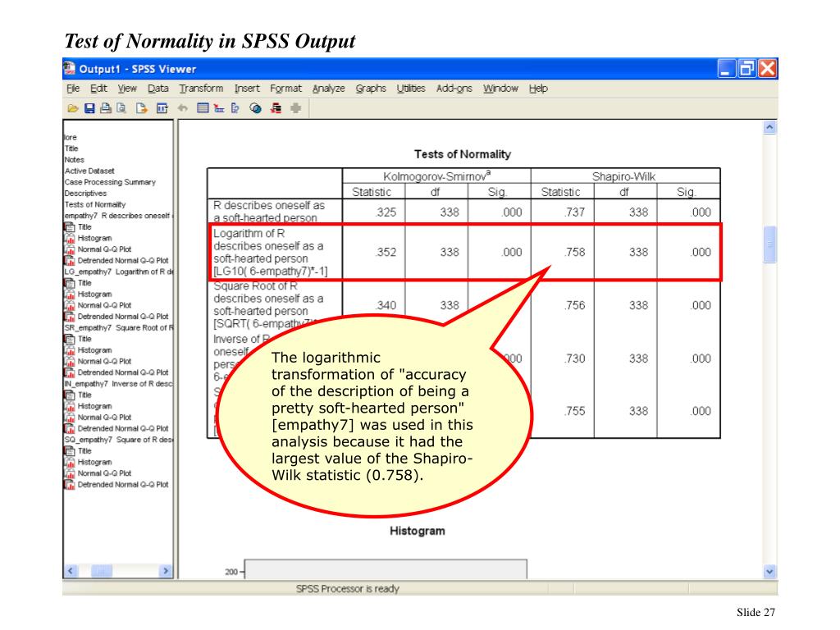
Task: Click the Variables info icon
Action: [x=235, y=109]
